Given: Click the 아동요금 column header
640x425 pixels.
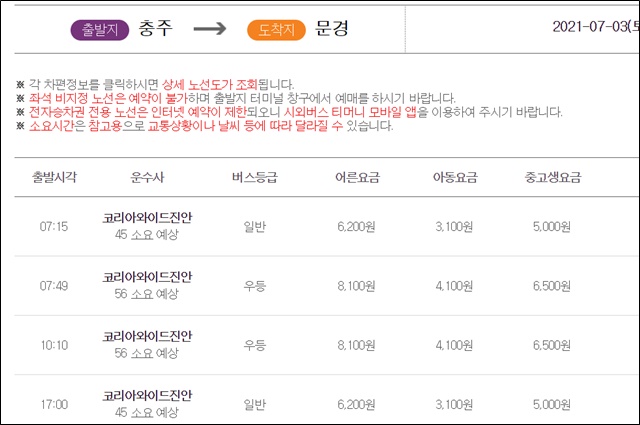Looking at the screenshot, I should coord(455,177).
